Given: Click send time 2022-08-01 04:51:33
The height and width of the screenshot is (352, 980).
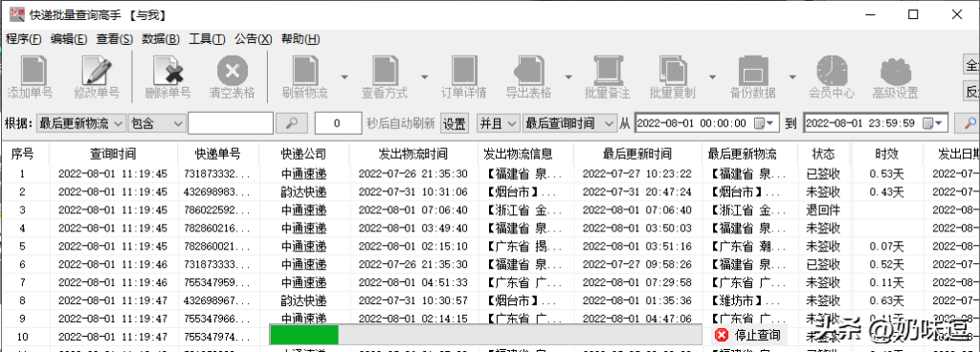Looking at the screenshot, I should click(413, 282).
